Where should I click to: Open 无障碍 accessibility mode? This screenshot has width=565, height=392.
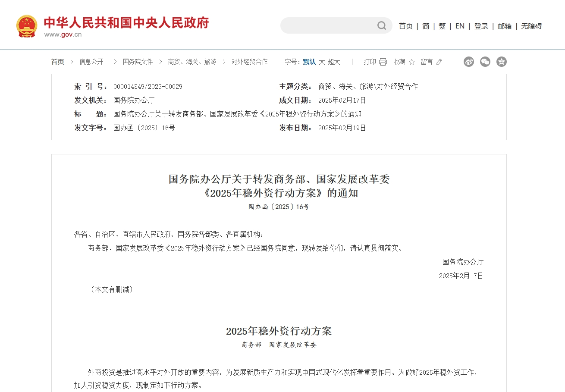pos(531,26)
